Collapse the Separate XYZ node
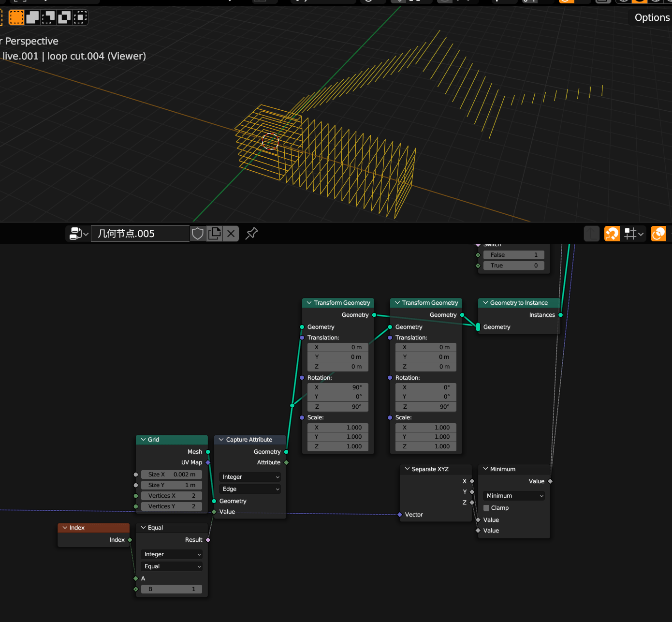 point(407,469)
